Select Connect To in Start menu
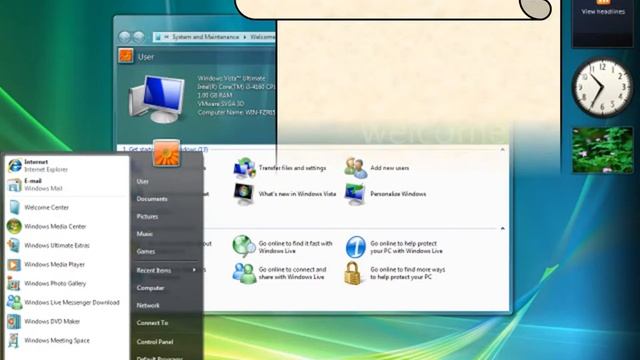640x360 pixels. pyautogui.click(x=152, y=323)
